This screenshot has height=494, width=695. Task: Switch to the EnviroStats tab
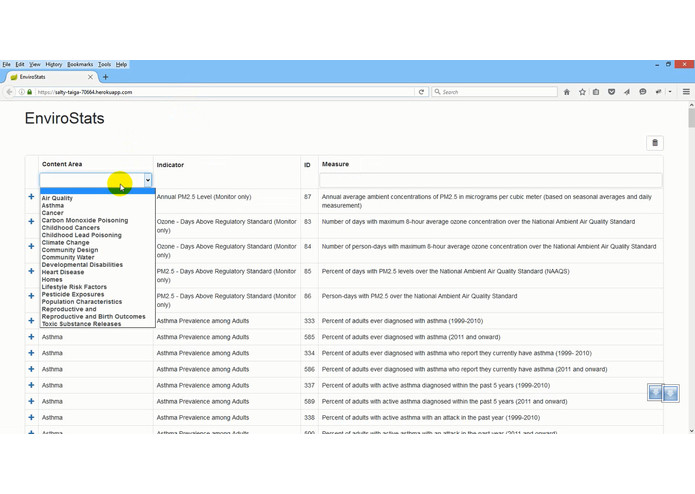[51, 77]
